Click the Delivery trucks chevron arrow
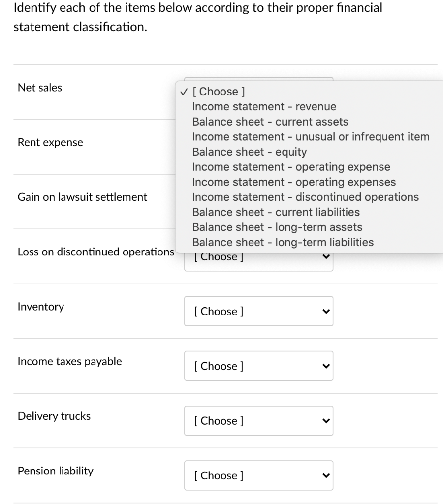The height and width of the screenshot is (504, 443). [x=324, y=421]
